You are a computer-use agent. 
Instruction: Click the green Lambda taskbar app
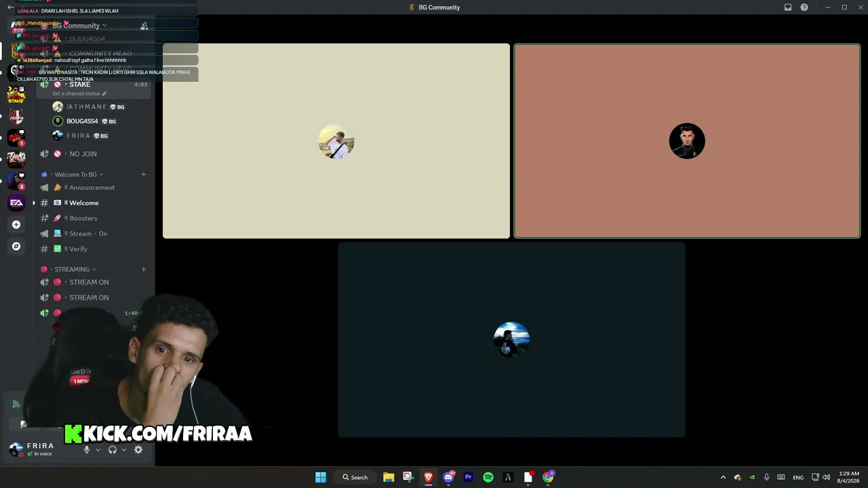tap(508, 477)
